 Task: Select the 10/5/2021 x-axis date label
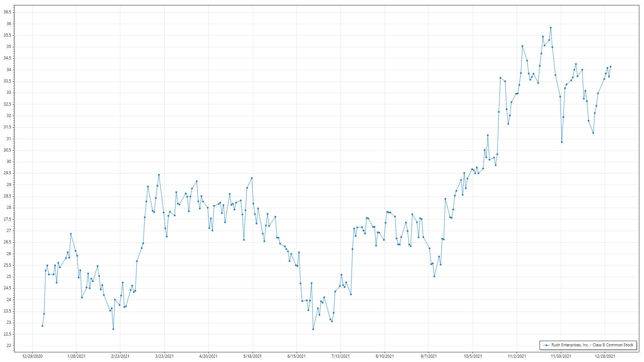tap(473, 356)
